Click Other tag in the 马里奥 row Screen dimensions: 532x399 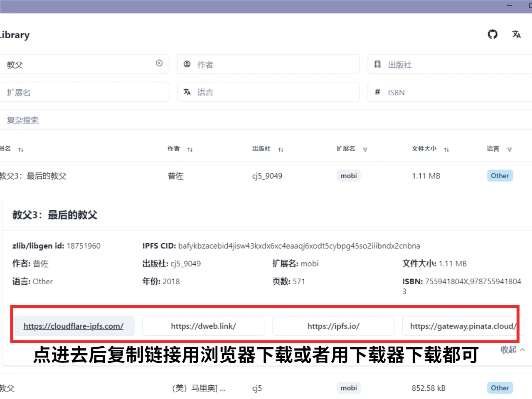tap(500, 388)
